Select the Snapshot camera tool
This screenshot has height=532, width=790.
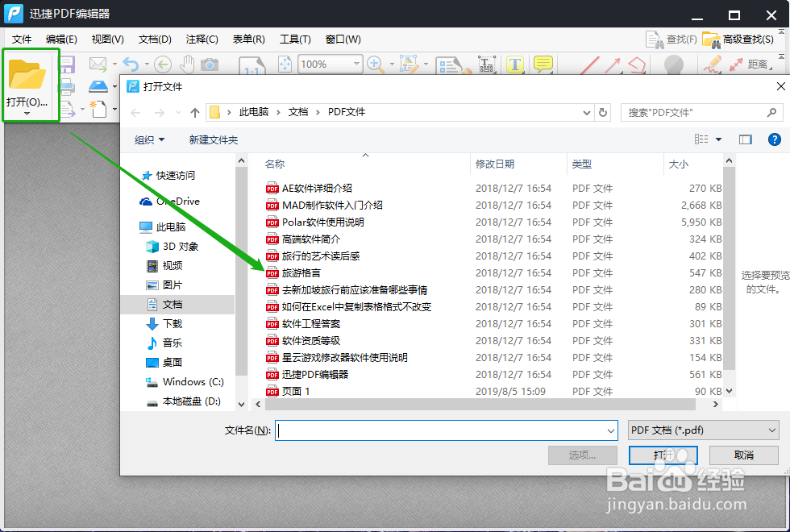210,64
